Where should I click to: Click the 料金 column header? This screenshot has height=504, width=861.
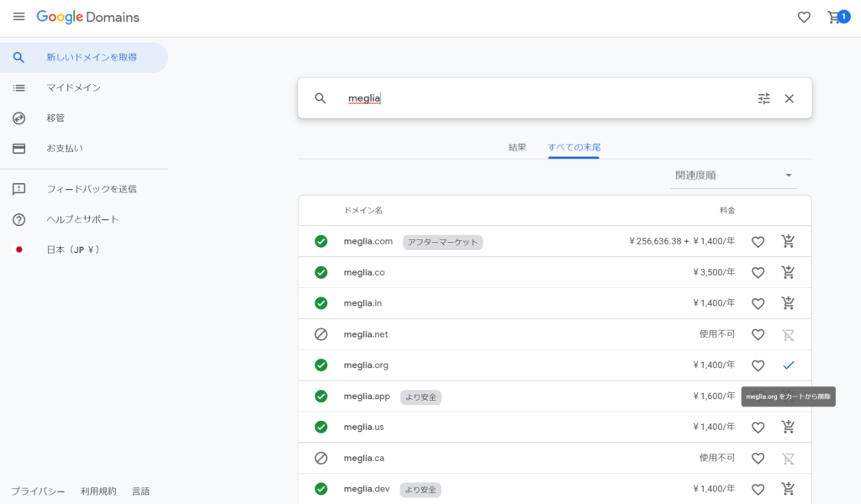click(727, 210)
